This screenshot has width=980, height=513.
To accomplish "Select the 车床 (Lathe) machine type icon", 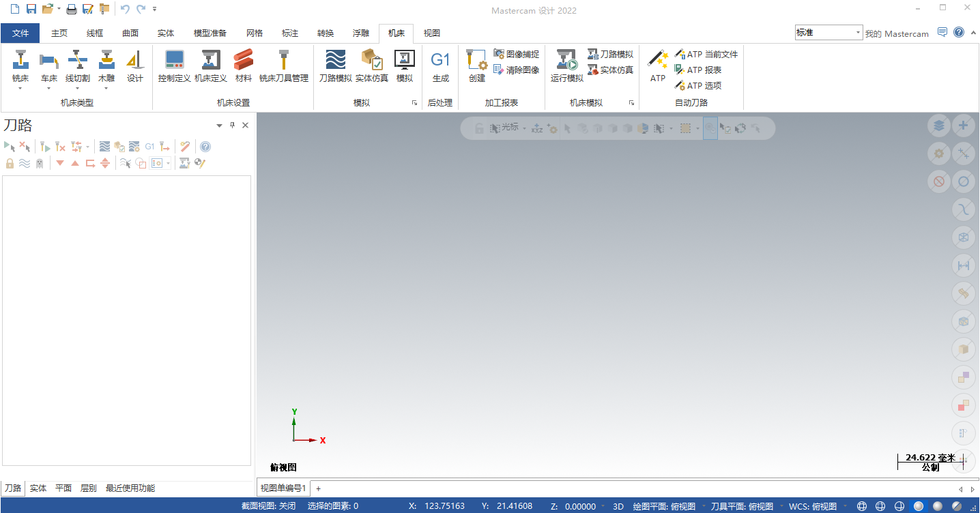I will coord(48,65).
